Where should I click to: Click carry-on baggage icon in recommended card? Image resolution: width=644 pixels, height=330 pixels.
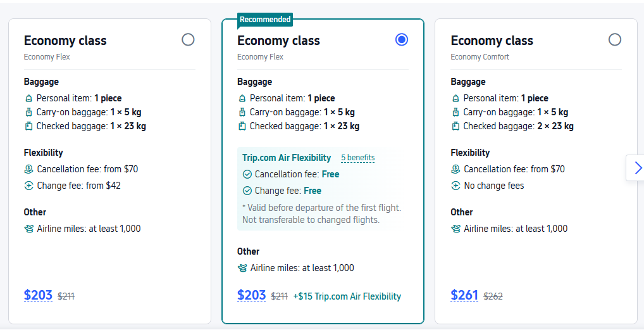tap(242, 113)
